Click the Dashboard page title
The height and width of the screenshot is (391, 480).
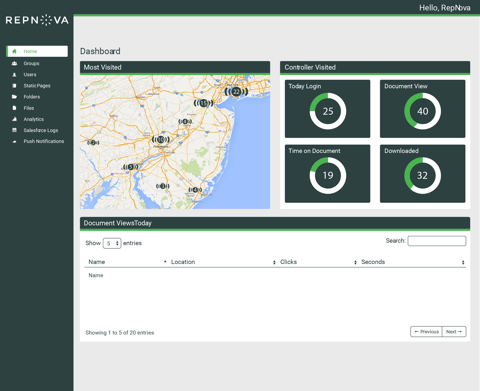(x=100, y=51)
